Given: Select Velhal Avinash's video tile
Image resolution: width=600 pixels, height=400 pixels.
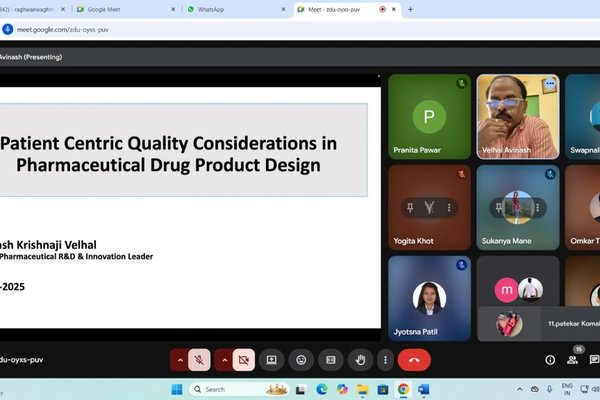Looking at the screenshot, I should tap(517, 116).
